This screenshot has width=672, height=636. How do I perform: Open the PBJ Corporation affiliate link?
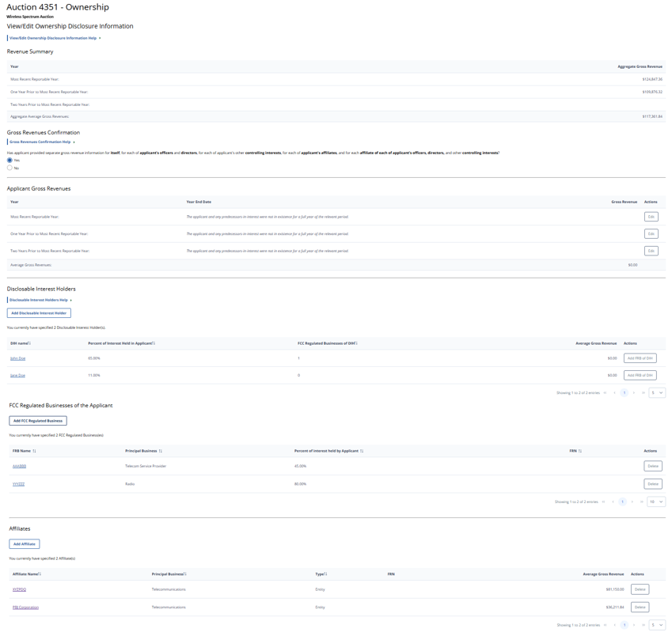[x=25, y=608]
